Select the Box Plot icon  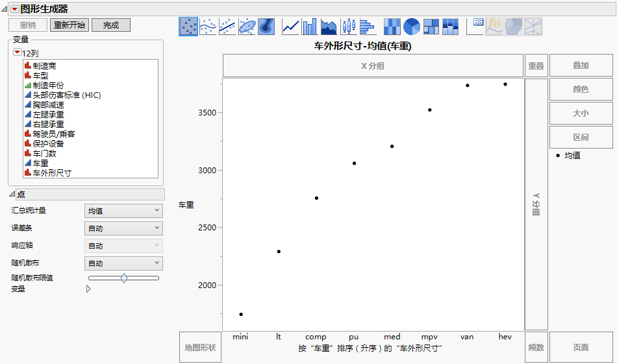coord(349,27)
